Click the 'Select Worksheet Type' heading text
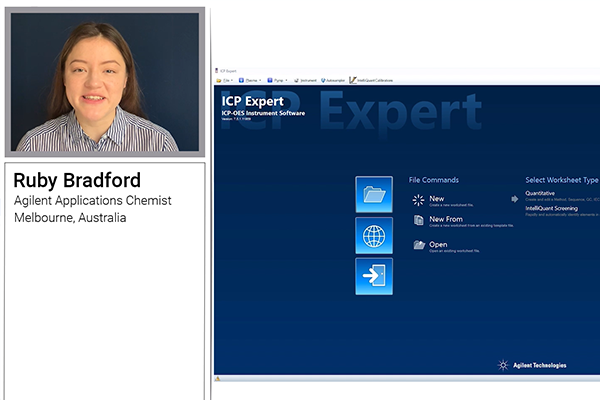The height and width of the screenshot is (400, 600). (x=562, y=180)
